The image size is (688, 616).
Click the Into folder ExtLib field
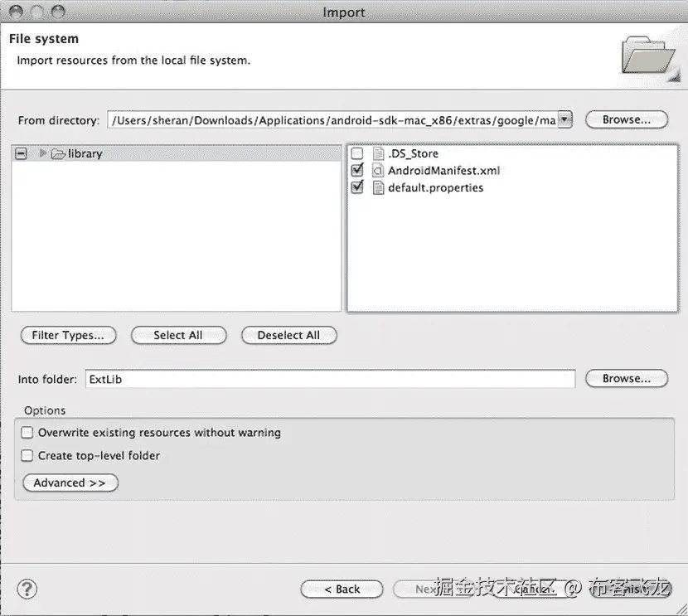pyautogui.click(x=330, y=379)
